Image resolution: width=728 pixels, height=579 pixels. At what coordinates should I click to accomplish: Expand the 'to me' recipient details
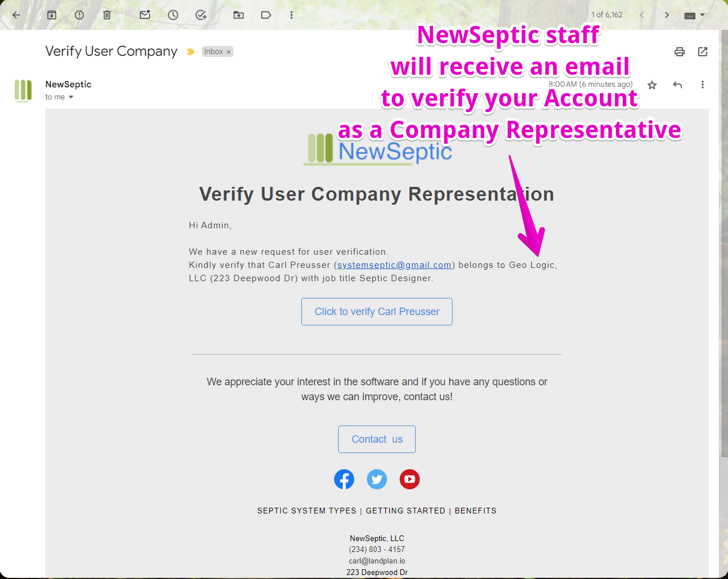tap(71, 97)
